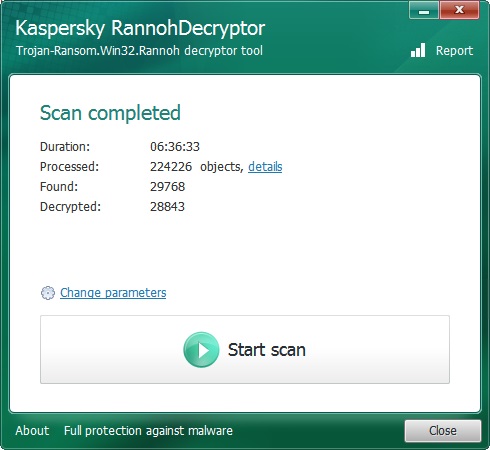This screenshot has height=450, width=490.
Task: Click the Found count 29768
Action: click(x=167, y=186)
